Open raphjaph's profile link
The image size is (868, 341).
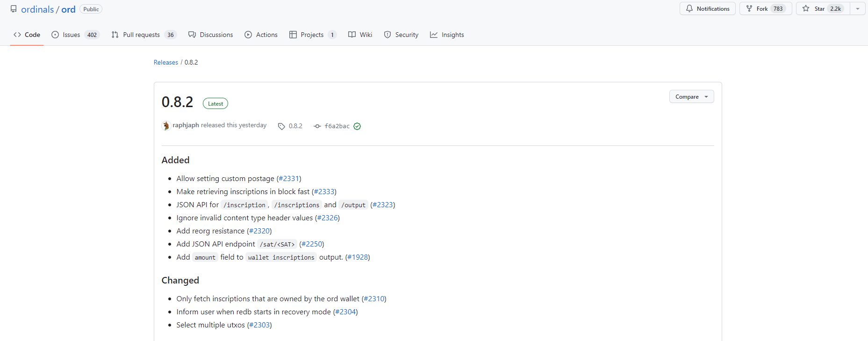click(x=186, y=125)
